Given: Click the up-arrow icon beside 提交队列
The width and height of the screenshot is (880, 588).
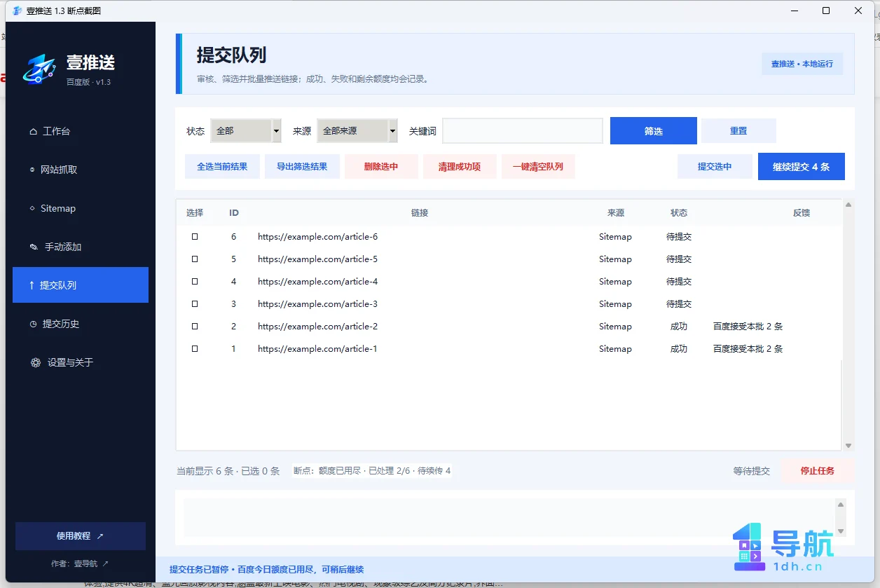Looking at the screenshot, I should pyautogui.click(x=32, y=285).
